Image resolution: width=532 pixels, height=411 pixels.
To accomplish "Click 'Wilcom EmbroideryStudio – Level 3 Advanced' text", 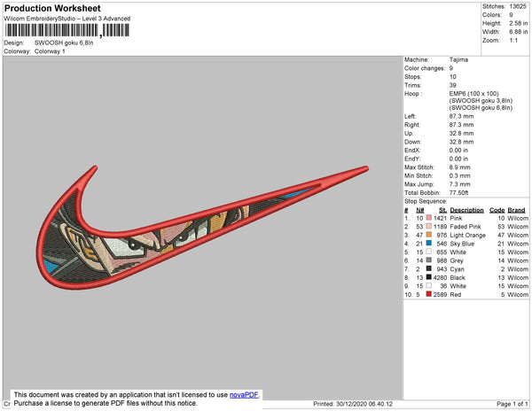I will click(67, 19).
